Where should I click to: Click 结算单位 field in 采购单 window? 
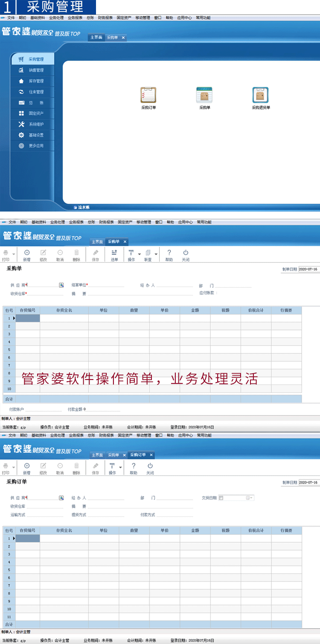[106, 284]
